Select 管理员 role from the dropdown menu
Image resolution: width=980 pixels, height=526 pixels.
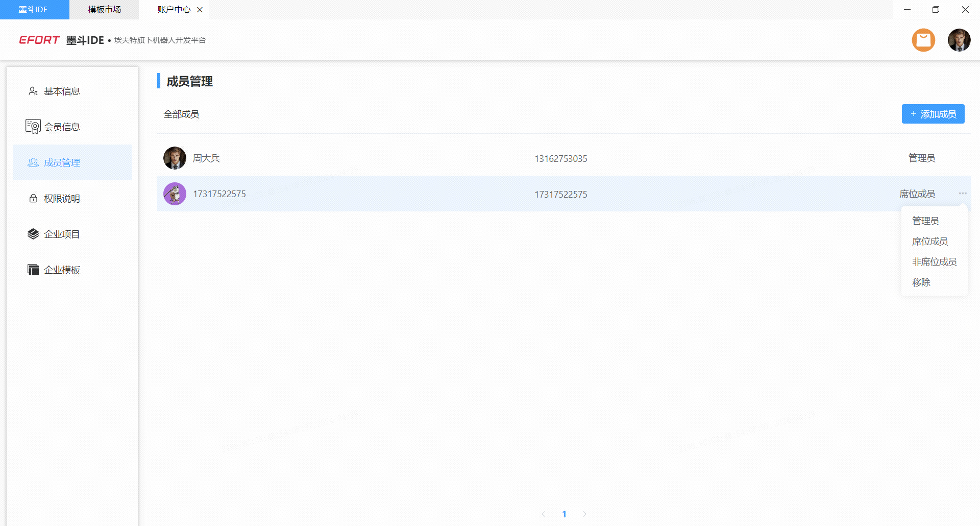(925, 221)
